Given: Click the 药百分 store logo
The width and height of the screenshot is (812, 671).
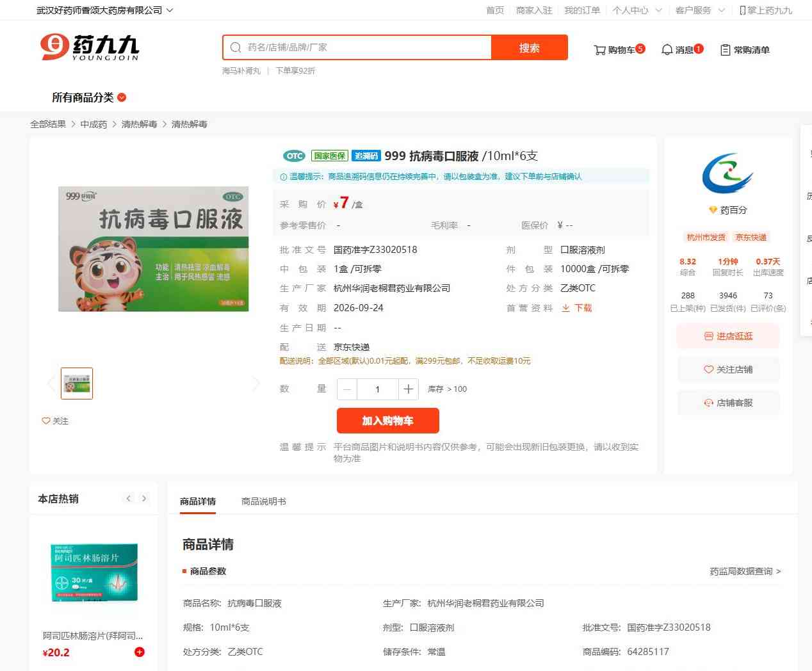Looking at the screenshot, I should [727, 174].
